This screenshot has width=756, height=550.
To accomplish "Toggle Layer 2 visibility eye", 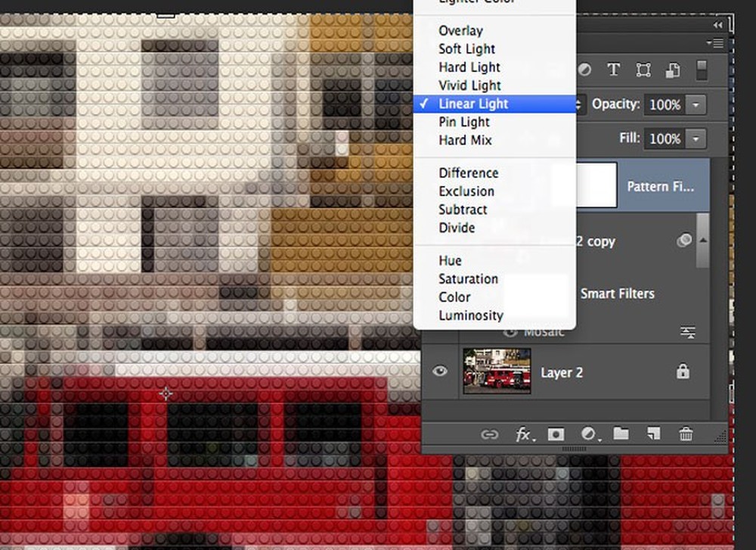I will click(438, 371).
